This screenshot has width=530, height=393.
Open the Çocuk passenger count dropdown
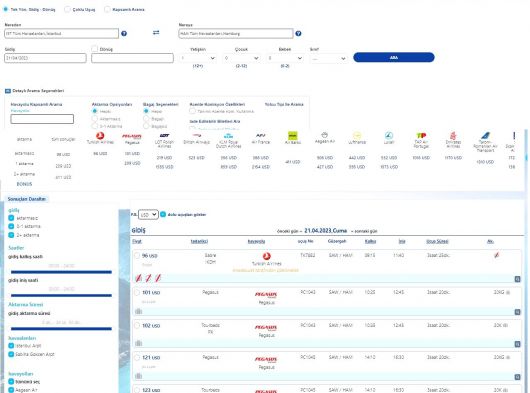coord(241,58)
